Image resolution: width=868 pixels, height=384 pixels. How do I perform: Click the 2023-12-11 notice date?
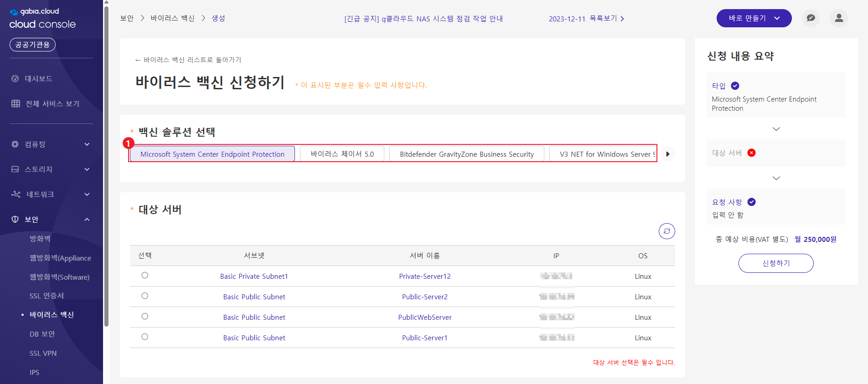click(567, 19)
